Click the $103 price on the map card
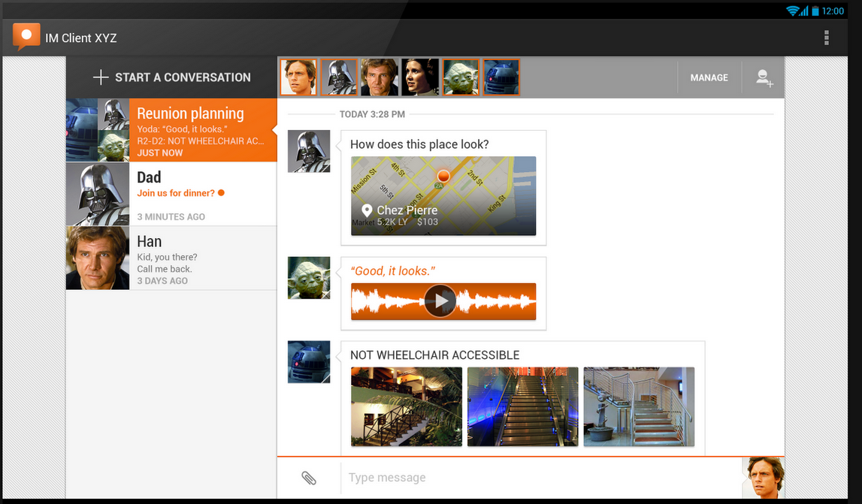862x504 pixels. 428,222
